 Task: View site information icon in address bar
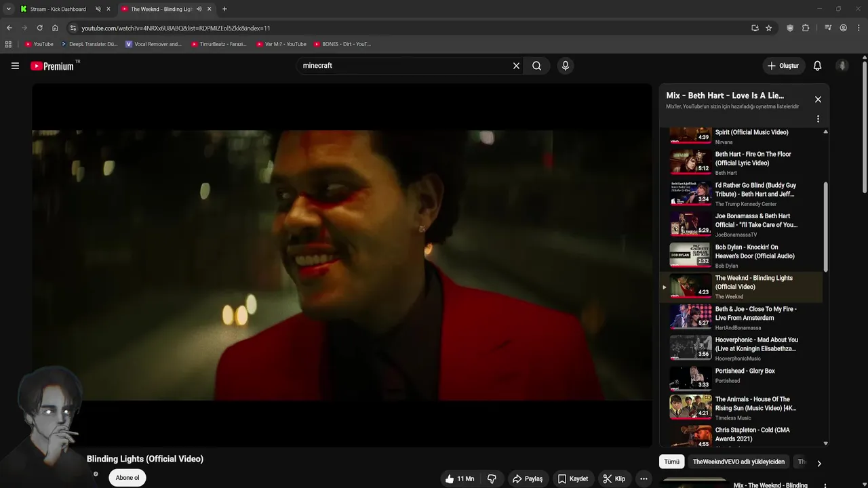pos(73,28)
